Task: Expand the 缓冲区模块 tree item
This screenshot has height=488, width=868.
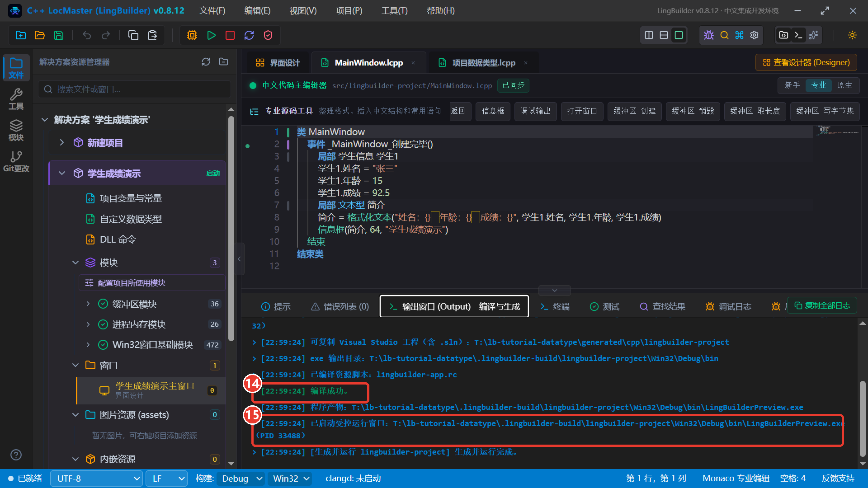Action: pos(88,304)
